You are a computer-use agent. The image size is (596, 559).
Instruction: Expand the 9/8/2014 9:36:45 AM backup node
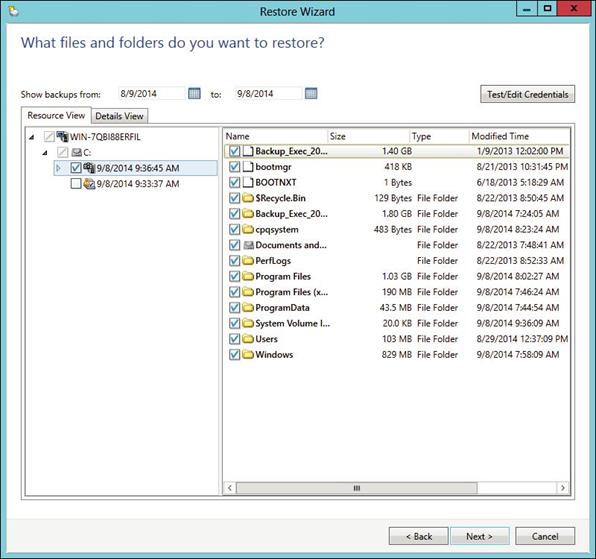58,168
